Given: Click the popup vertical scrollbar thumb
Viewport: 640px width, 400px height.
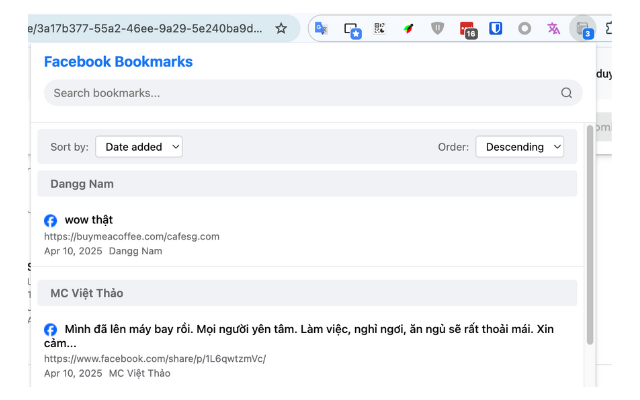Looking at the screenshot, I should tap(590, 235).
